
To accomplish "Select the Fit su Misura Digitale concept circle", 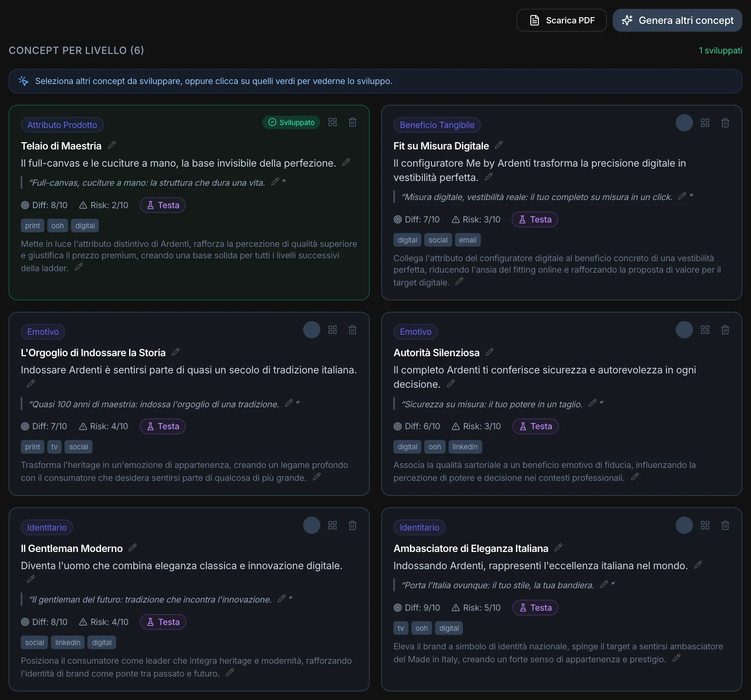I will [684, 123].
